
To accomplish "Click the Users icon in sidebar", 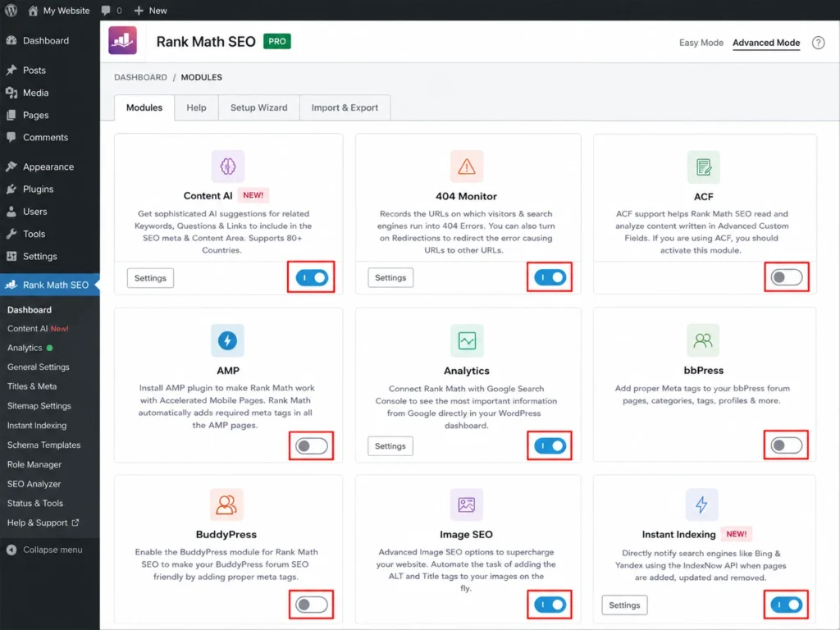I will click(x=11, y=212).
